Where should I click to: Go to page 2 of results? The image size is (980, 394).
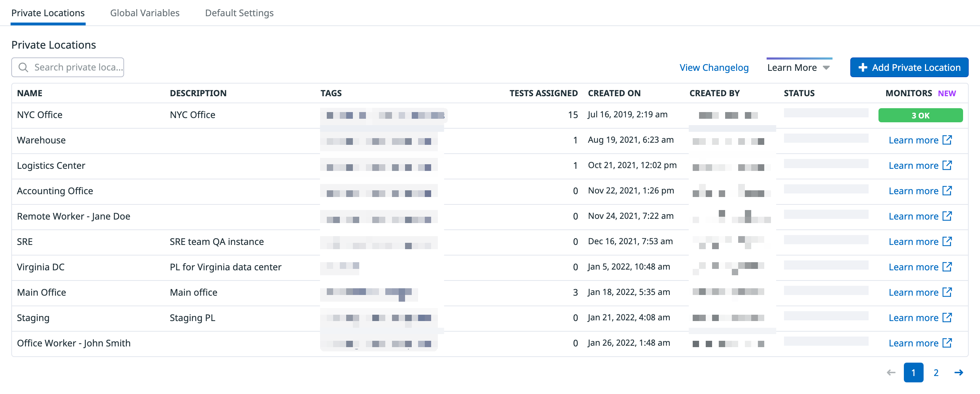[x=936, y=373]
